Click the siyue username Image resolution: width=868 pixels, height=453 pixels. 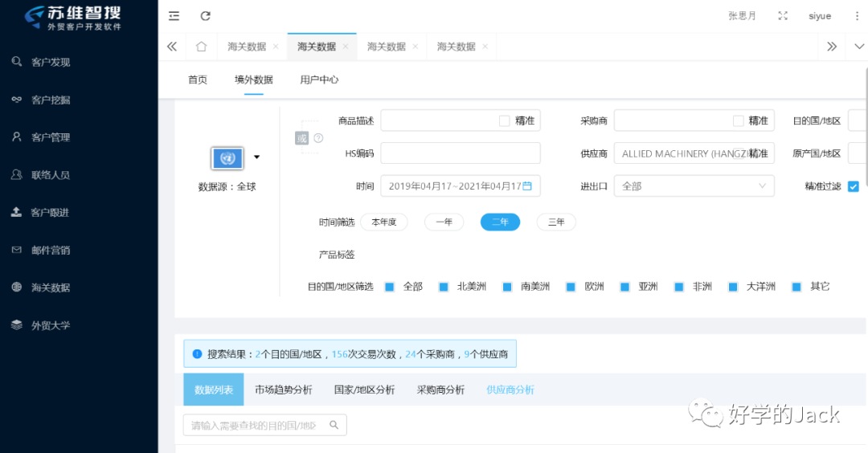tap(820, 16)
